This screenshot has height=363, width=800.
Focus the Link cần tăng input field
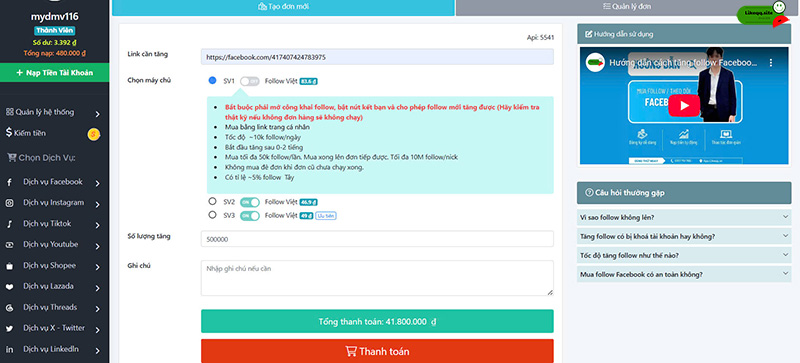pyautogui.click(x=377, y=57)
